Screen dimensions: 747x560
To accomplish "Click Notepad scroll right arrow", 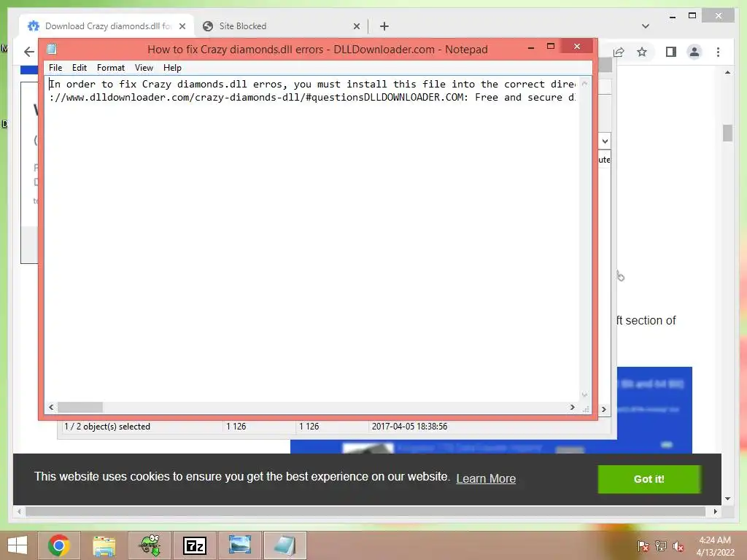I will click(x=572, y=407).
